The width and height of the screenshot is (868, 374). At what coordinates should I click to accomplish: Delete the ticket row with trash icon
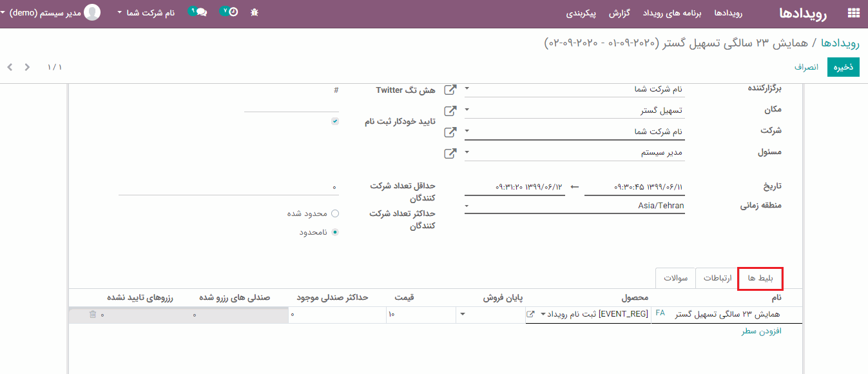(x=93, y=314)
